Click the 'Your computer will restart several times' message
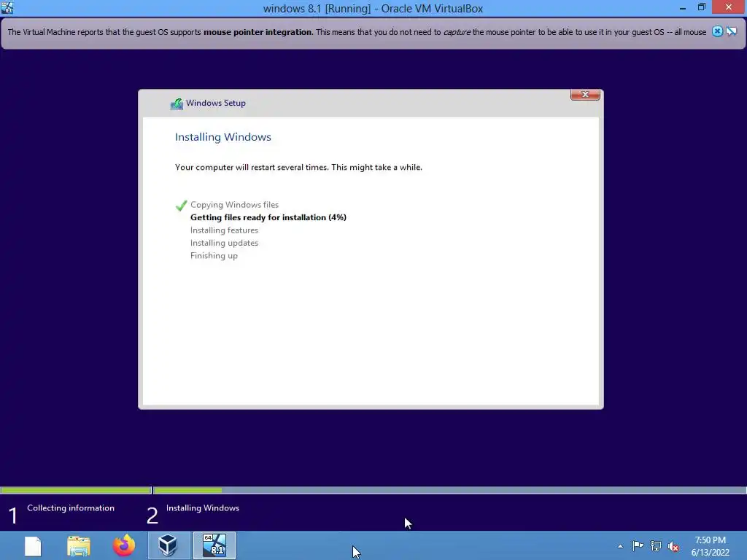 (x=298, y=167)
